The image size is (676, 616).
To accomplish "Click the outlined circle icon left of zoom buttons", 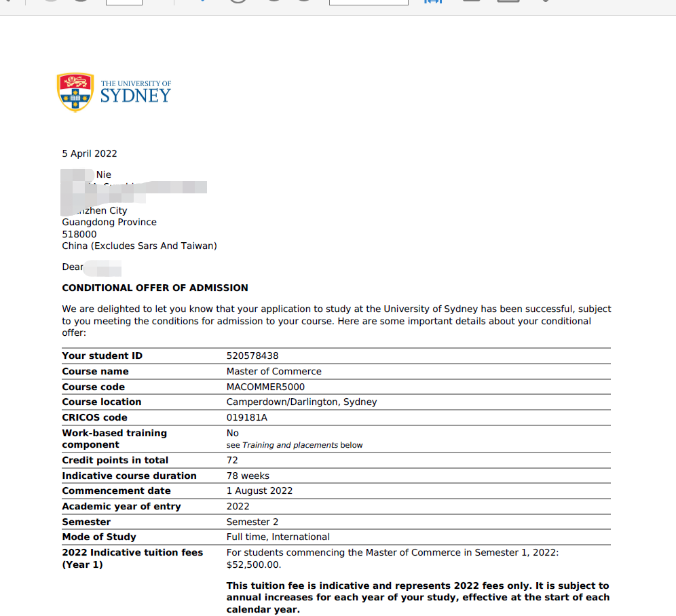I will [x=238, y=2].
